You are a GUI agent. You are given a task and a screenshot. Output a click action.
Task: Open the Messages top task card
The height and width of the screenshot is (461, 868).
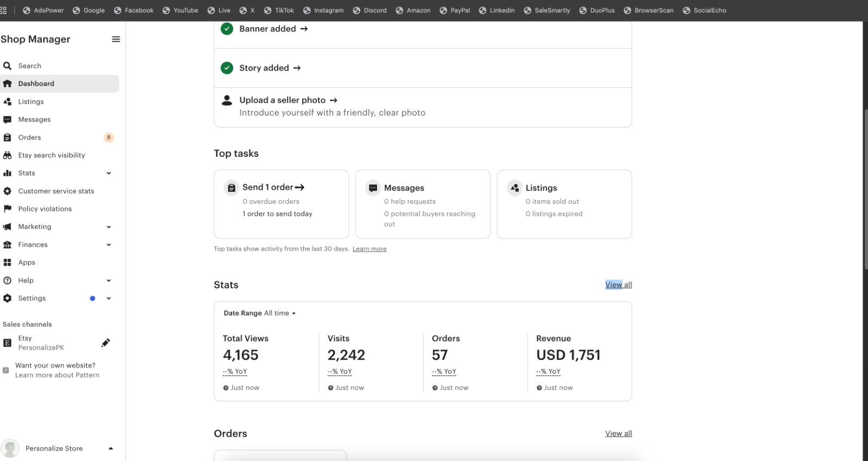423,204
